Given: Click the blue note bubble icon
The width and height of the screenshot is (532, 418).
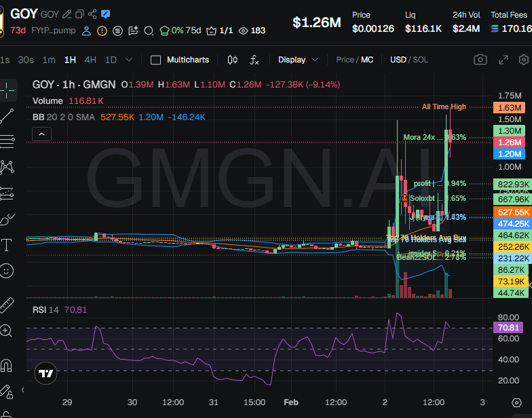Looking at the screenshot, I should pos(106,14).
